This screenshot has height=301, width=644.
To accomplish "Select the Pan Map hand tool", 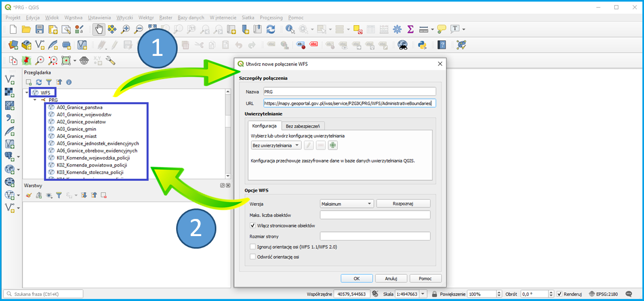I will 99,30.
